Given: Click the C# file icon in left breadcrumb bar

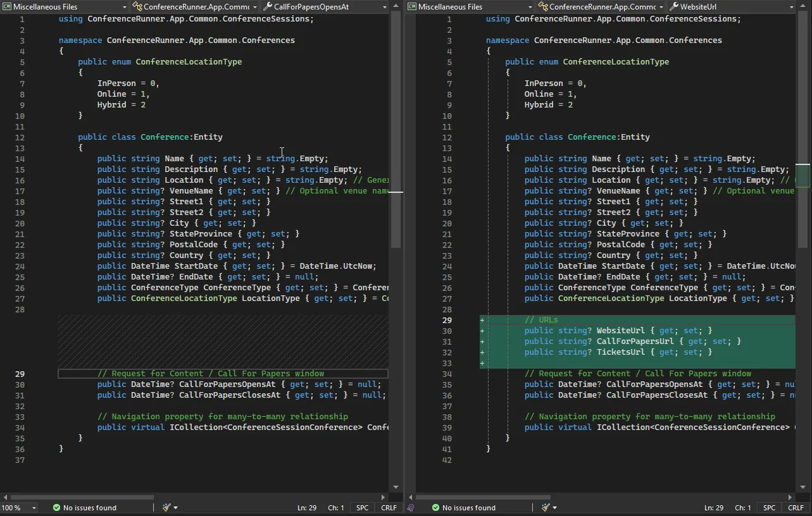Looking at the screenshot, I should 6,7.
